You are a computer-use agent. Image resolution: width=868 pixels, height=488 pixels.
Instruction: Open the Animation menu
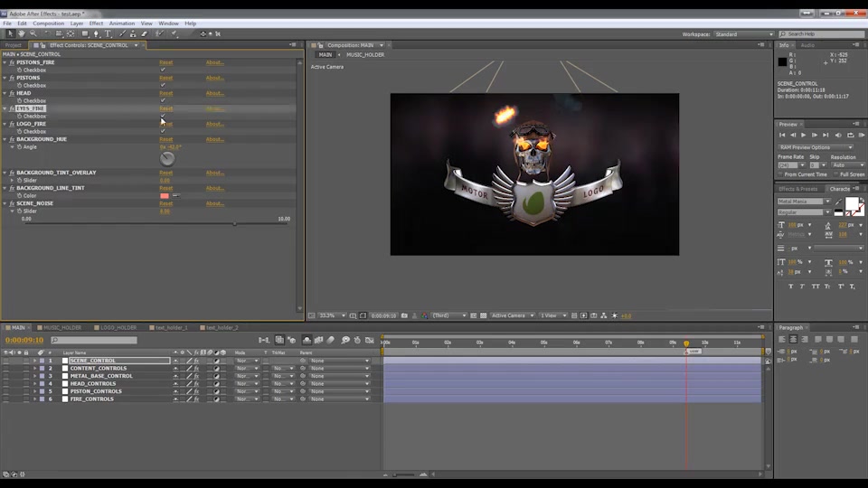[122, 23]
